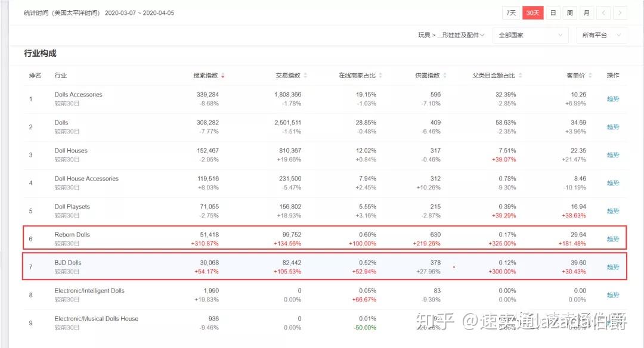Sort the 父类目金额占比 column

tap(520, 75)
